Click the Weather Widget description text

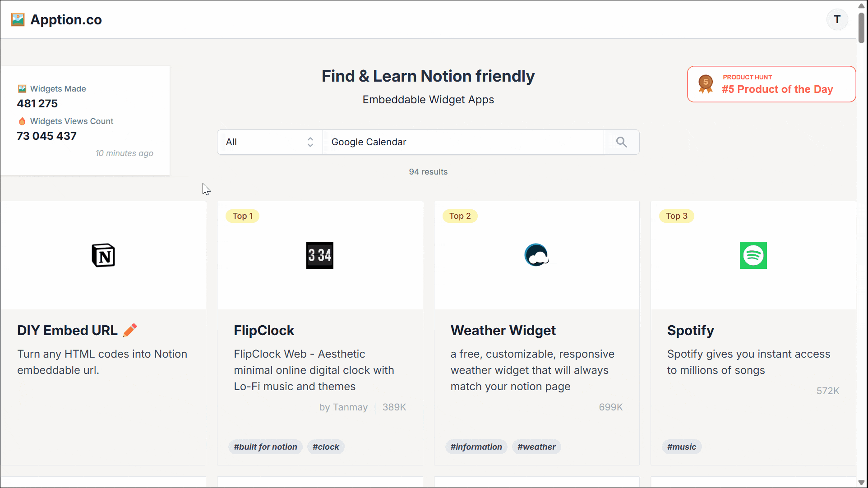point(532,370)
